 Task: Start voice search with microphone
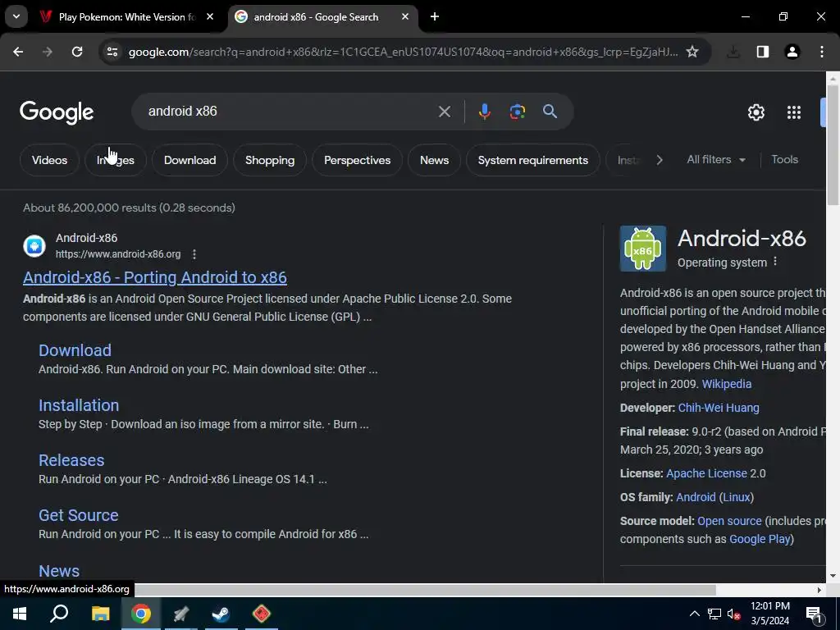pyautogui.click(x=484, y=112)
